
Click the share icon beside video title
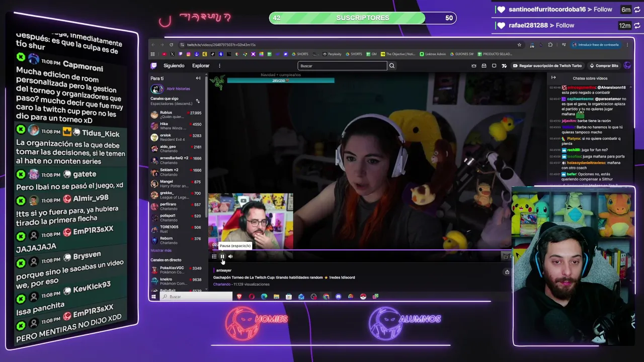507,272
